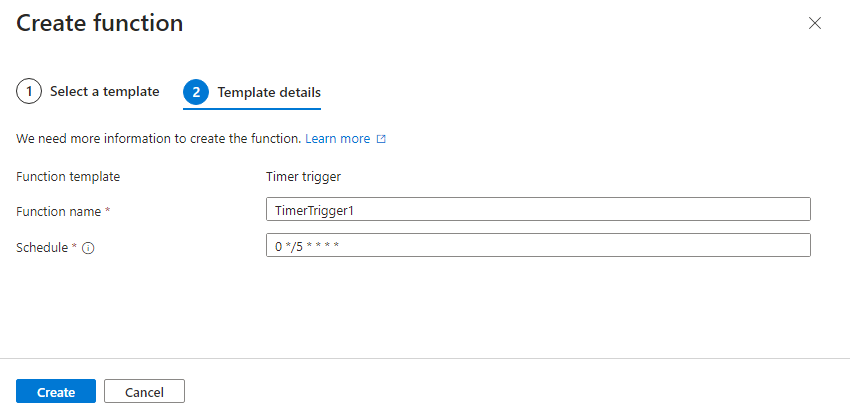
Task: Click the Timer trigger template value
Action: pos(303,177)
